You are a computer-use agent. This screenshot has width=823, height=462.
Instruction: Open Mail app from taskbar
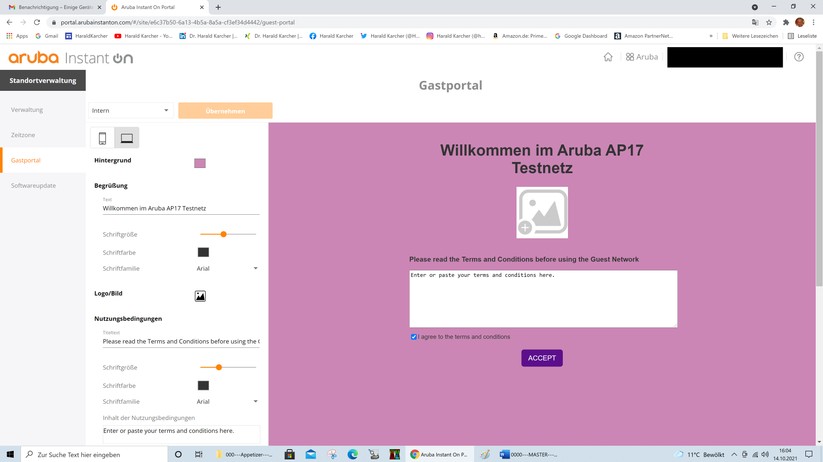pyautogui.click(x=311, y=454)
